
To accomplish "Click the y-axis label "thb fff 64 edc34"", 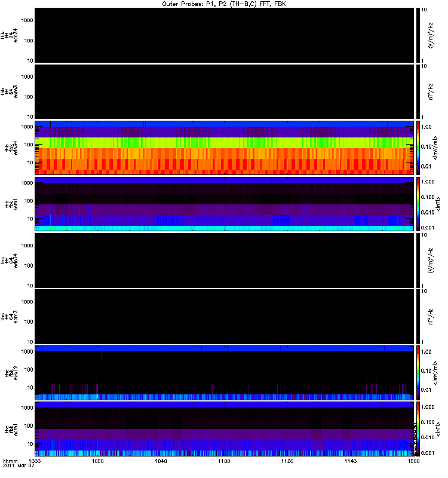I will (x=9, y=35).
